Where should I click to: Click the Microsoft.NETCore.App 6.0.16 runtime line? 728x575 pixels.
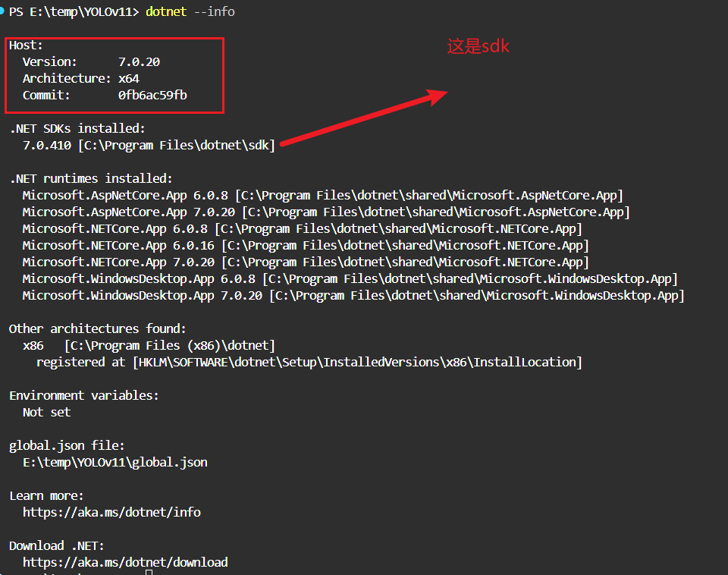(x=305, y=246)
